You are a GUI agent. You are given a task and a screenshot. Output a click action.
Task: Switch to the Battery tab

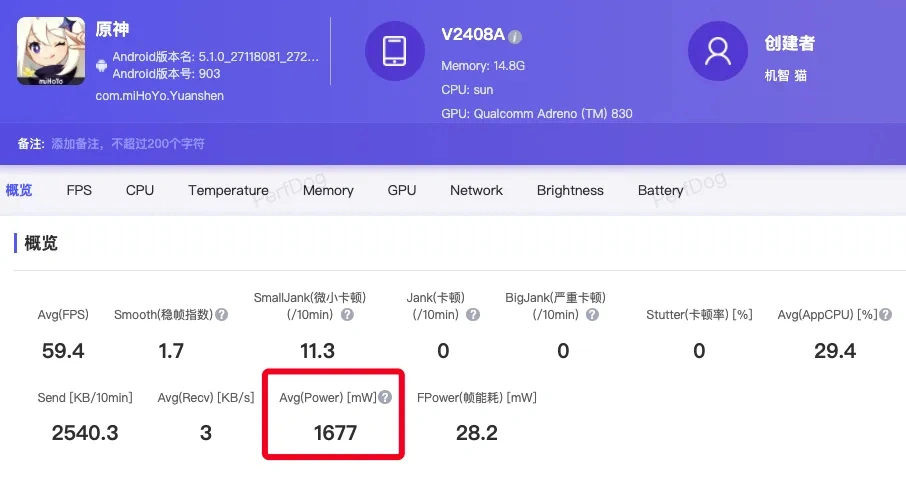point(660,190)
